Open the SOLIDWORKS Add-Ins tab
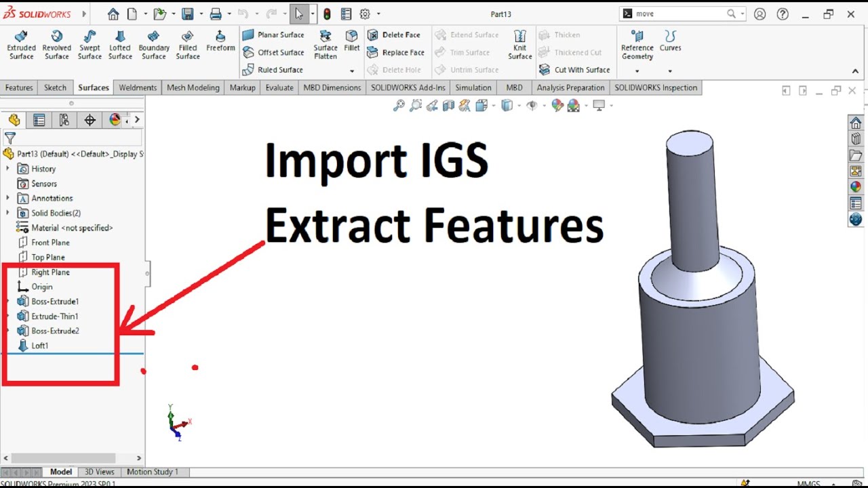 pos(408,87)
